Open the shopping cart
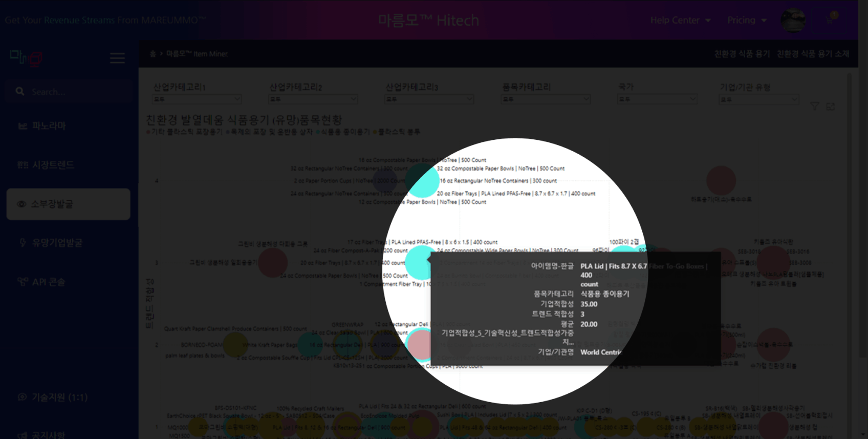This screenshot has height=439, width=868. click(830, 19)
